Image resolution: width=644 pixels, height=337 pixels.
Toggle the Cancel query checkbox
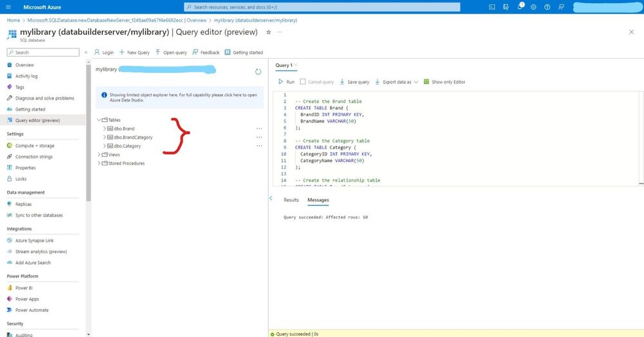303,82
